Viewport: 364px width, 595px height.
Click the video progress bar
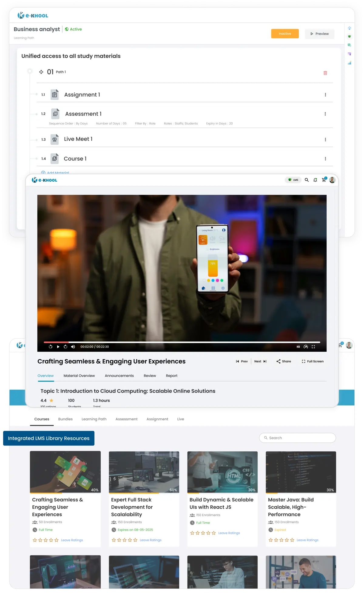[x=182, y=342]
